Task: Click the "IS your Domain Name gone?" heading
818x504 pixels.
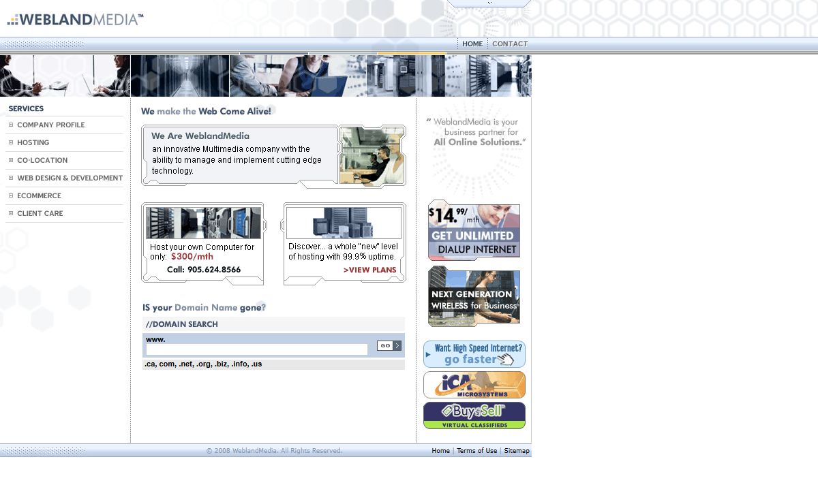Action: pos(204,307)
